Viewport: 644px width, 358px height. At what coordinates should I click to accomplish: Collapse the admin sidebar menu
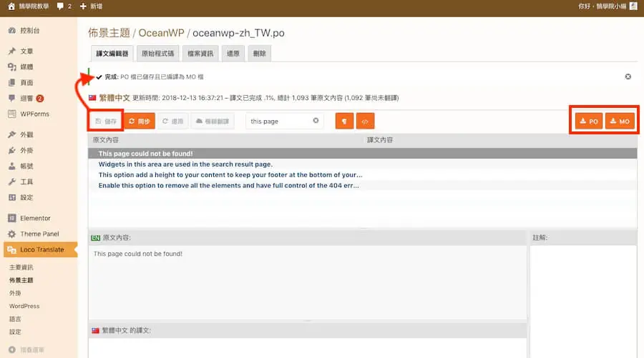(x=26, y=350)
